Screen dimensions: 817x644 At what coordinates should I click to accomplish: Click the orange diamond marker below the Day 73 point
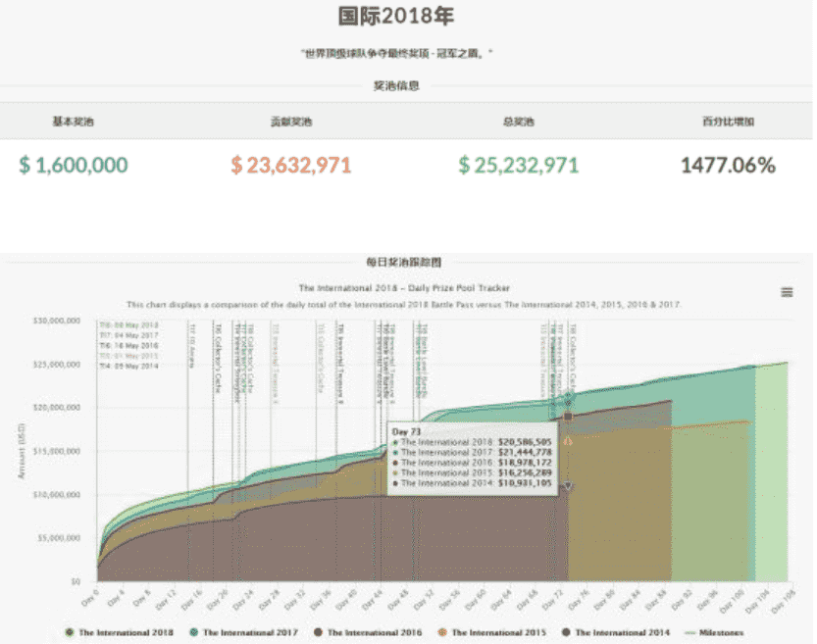point(569,441)
